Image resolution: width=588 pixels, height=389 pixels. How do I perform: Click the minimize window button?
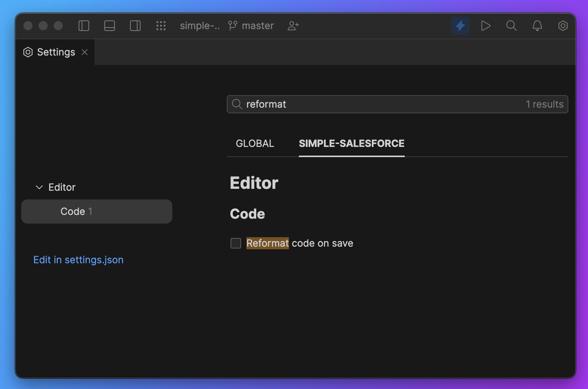(43, 26)
